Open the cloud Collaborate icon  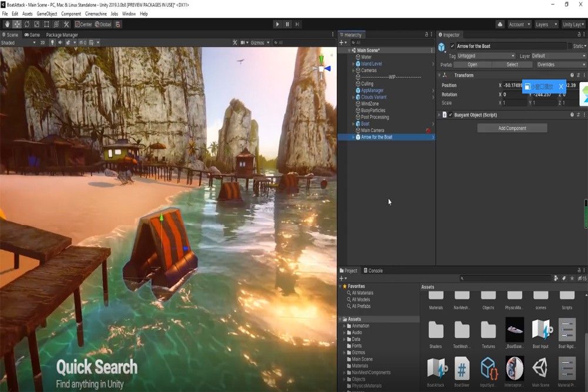(x=500, y=24)
